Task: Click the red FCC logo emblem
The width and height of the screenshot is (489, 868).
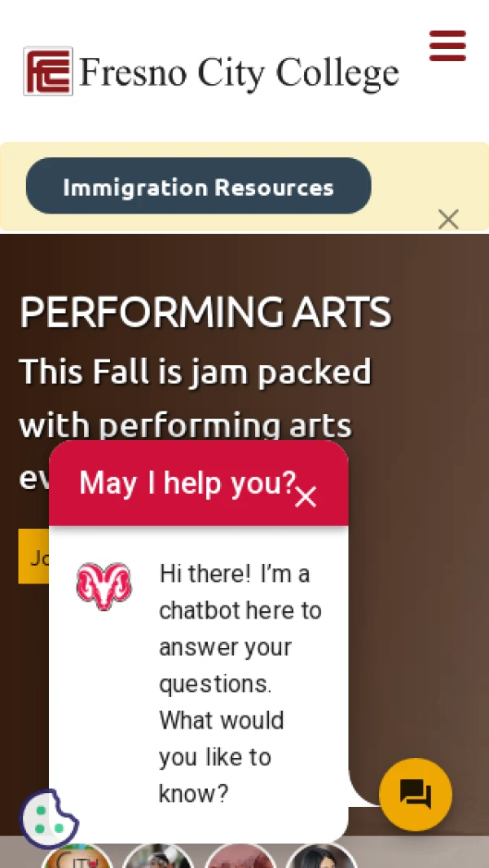Action: 48,72
